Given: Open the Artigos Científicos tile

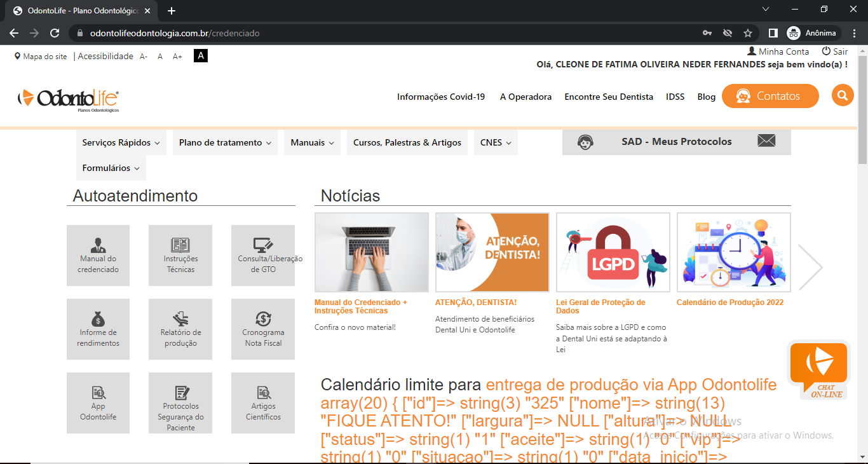Looking at the screenshot, I should (x=263, y=403).
